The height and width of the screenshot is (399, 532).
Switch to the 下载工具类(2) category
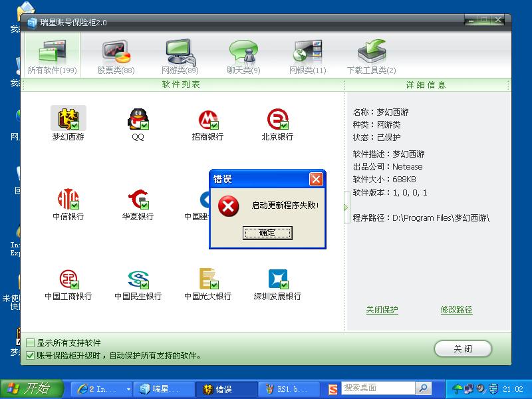pyautogui.click(x=372, y=57)
